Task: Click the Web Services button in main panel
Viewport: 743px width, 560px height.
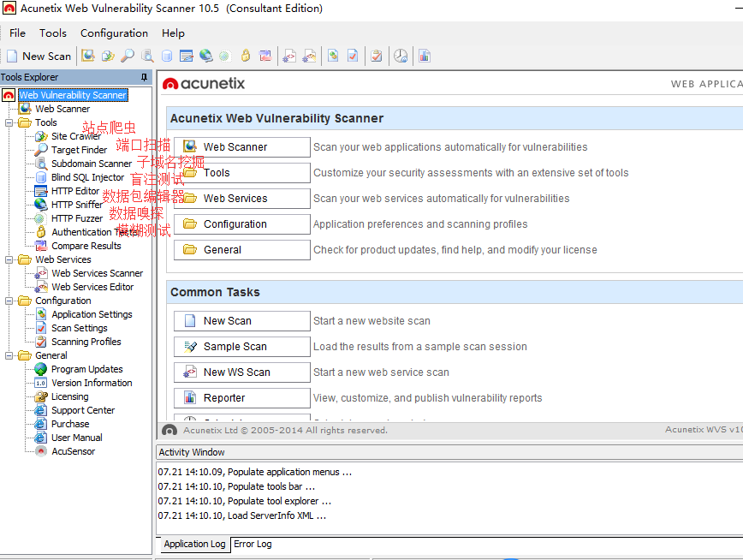Action: coord(242,198)
